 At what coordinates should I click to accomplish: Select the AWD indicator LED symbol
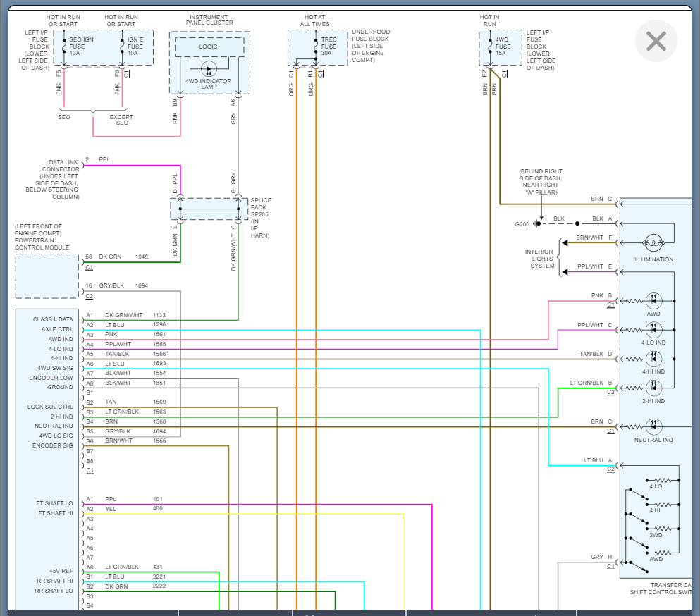pos(653,301)
